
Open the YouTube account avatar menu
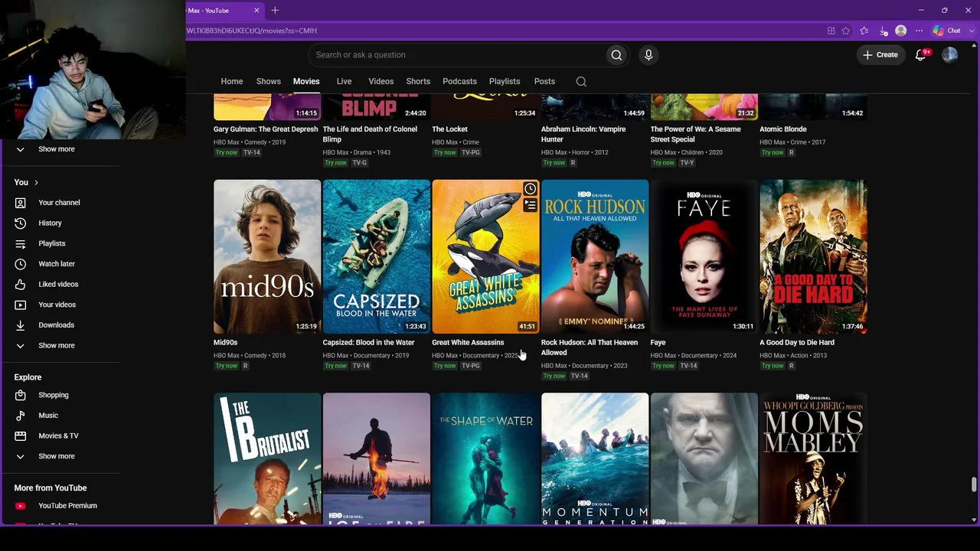pos(949,54)
